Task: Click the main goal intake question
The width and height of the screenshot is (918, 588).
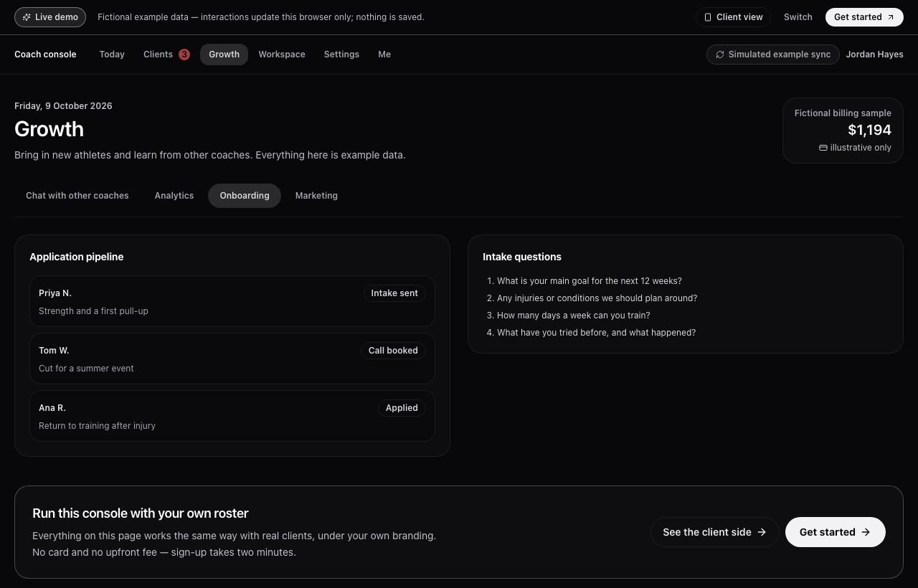Action: [589, 281]
